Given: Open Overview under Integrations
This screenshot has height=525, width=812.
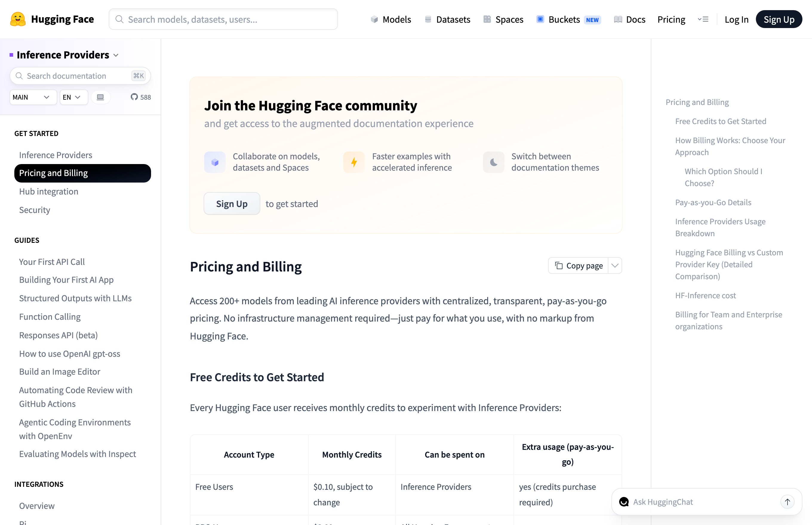Looking at the screenshot, I should click(x=36, y=506).
